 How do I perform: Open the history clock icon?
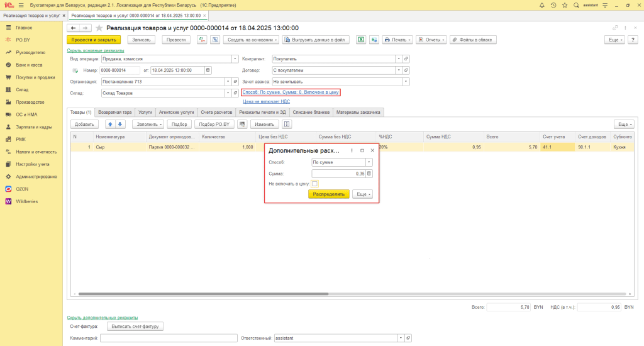(553, 5)
